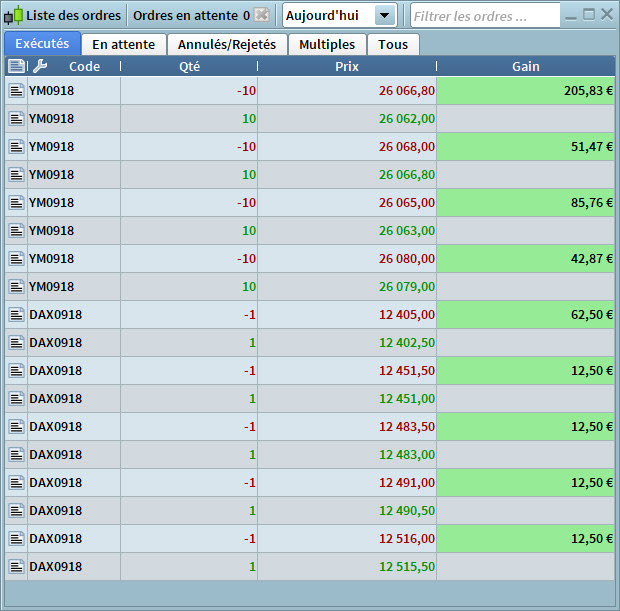The image size is (620, 611).
Task: Select the 42,87 € gain cell
Action: click(525, 259)
